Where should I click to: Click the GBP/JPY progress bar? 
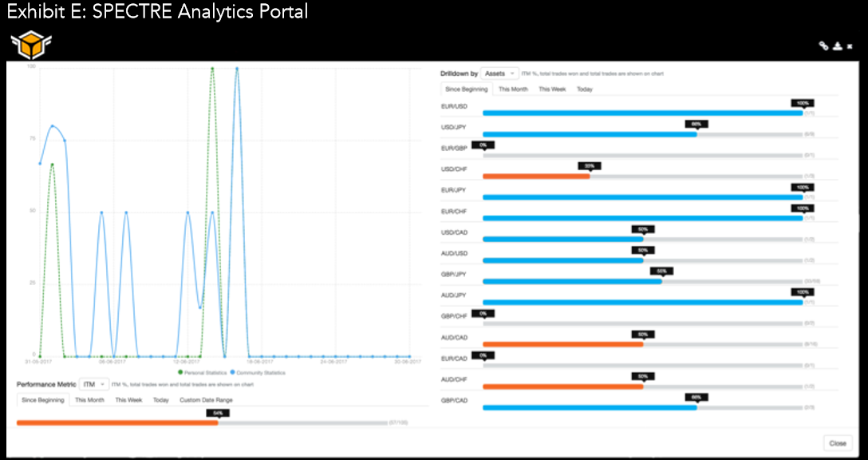(643, 282)
